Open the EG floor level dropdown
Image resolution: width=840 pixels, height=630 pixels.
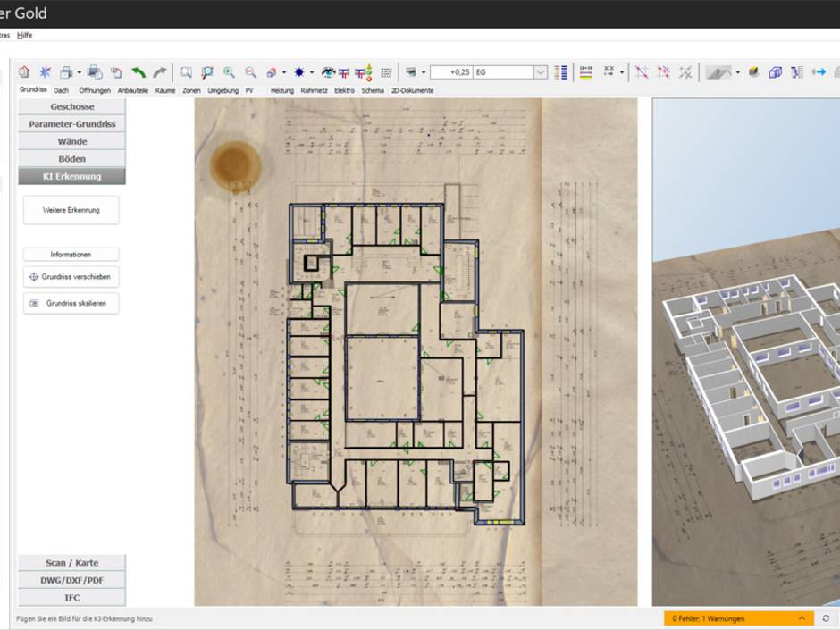tap(541, 72)
